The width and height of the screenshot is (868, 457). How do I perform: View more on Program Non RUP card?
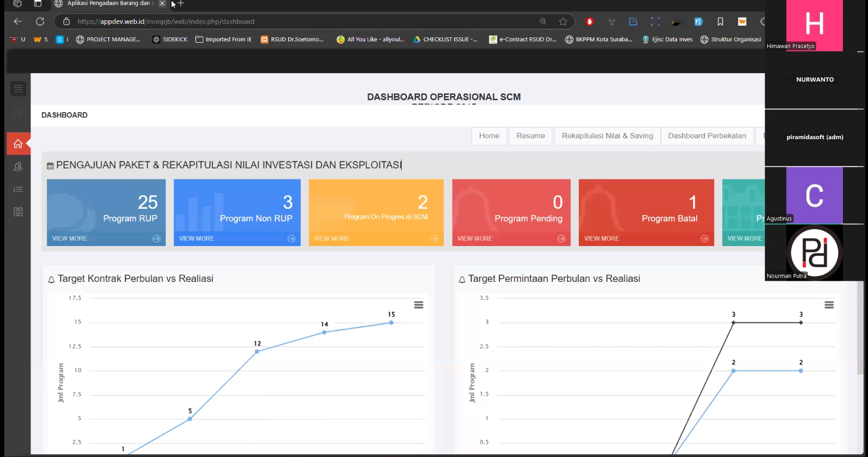pos(197,239)
